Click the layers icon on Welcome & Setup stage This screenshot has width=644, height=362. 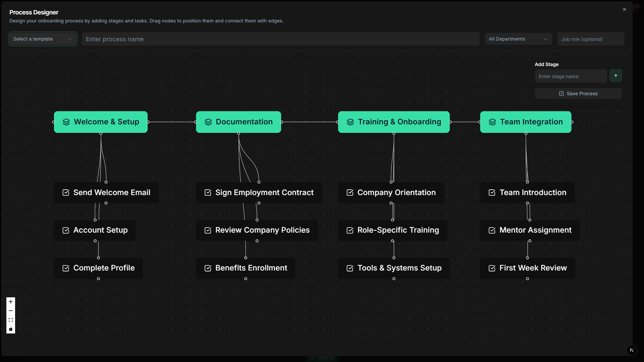pos(66,122)
